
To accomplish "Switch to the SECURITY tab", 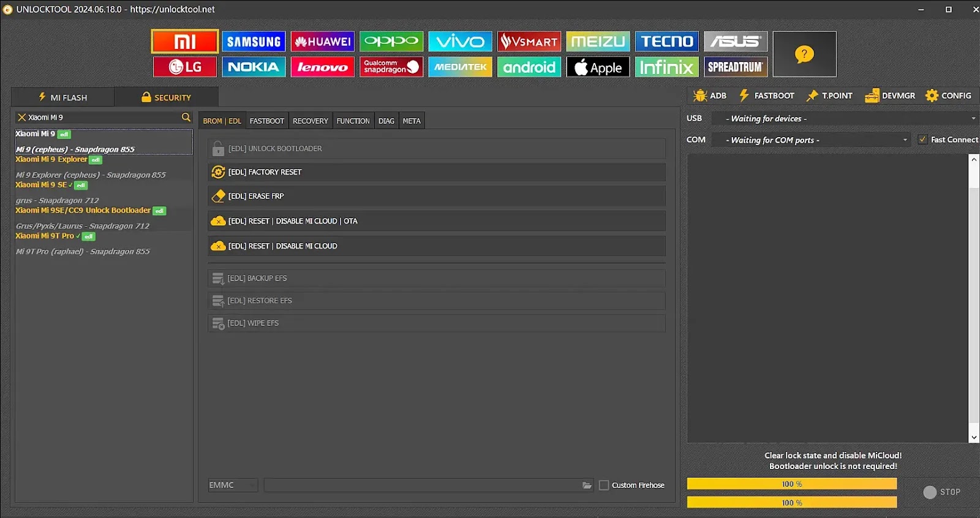I will click(167, 97).
